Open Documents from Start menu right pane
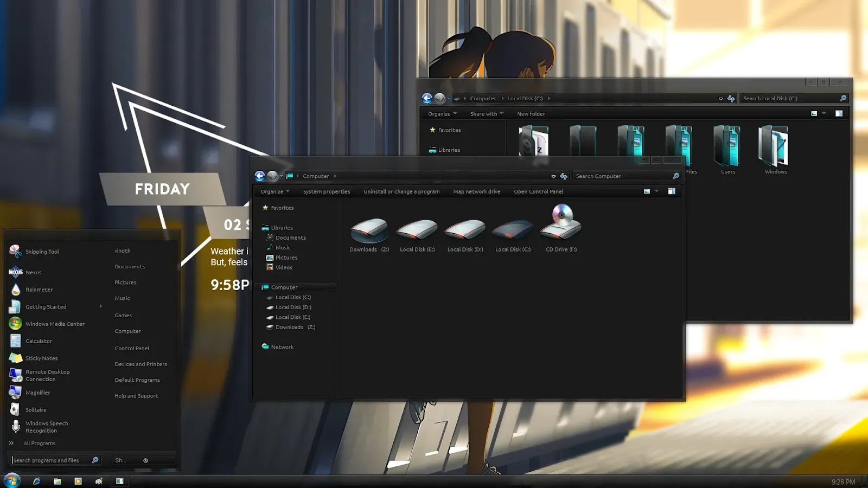The height and width of the screenshot is (488, 868). click(x=130, y=266)
